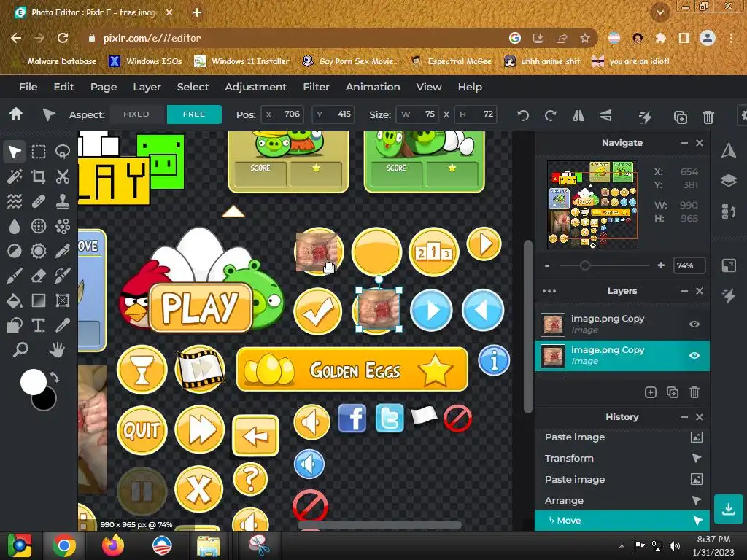747x560 pixels.
Task: Collapse the Navigate panel
Action: (x=684, y=143)
